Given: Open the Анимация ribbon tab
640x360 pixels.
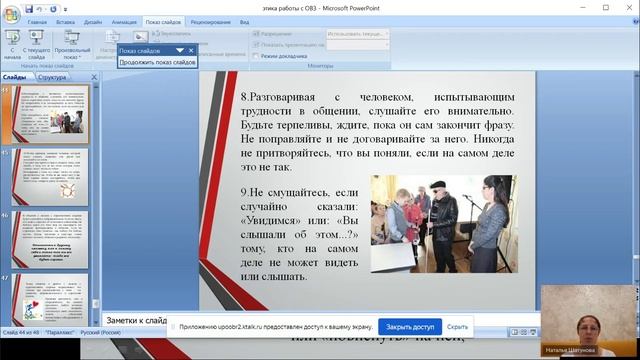Looking at the screenshot, I should point(124,22).
